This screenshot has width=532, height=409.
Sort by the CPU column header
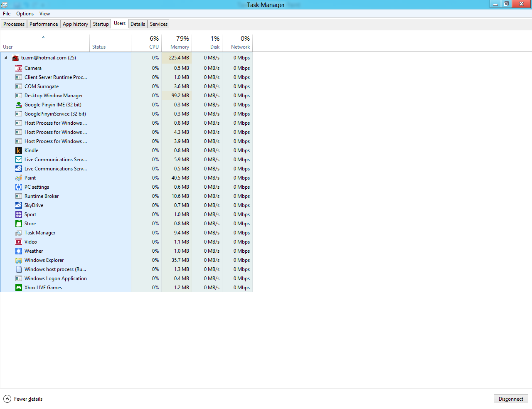pyautogui.click(x=146, y=43)
